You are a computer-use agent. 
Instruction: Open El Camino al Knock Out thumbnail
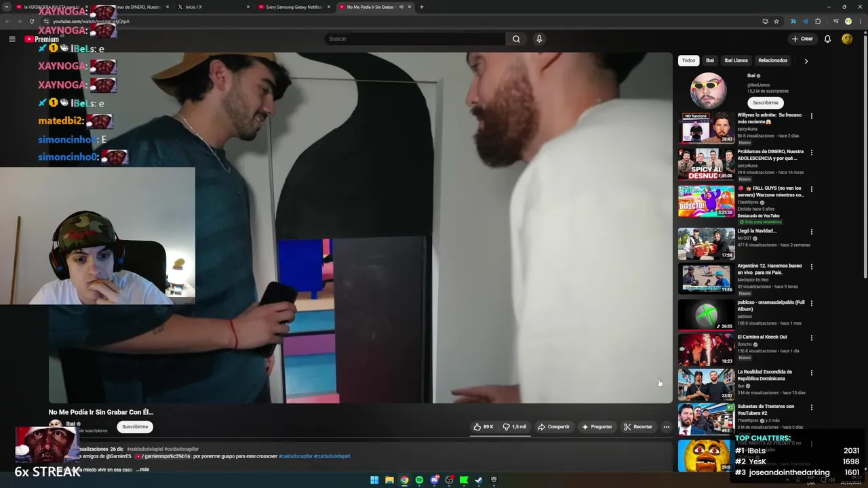point(706,350)
